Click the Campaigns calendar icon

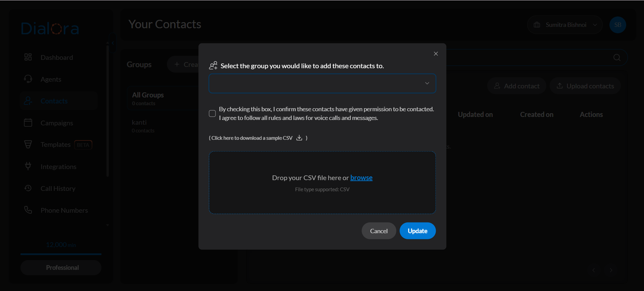[x=28, y=123]
